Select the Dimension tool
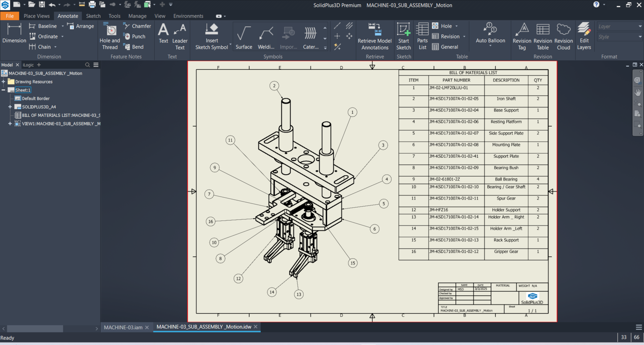The width and height of the screenshot is (644, 345). click(14, 33)
